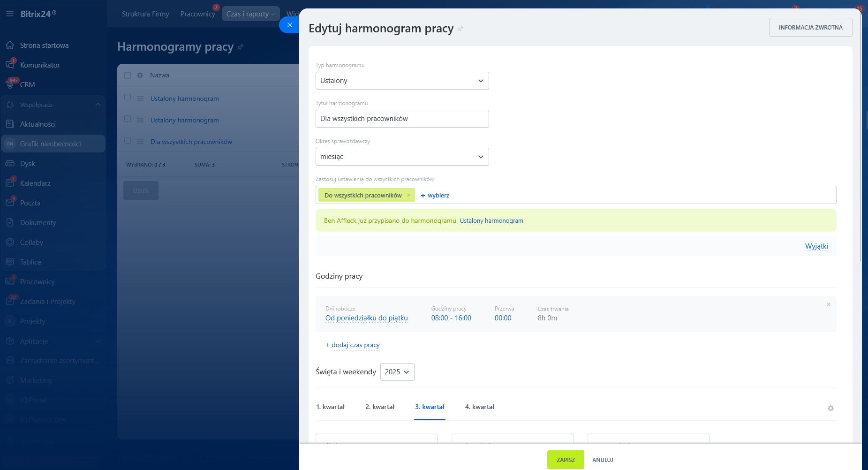868x470 pixels.
Task: Select checkbox for Dla wszystkich pracowników row
Action: click(x=128, y=141)
